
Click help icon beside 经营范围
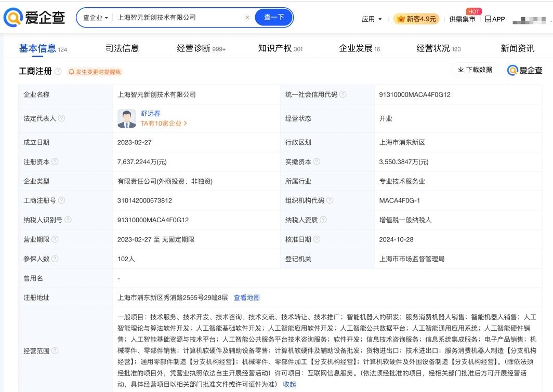tap(55, 351)
